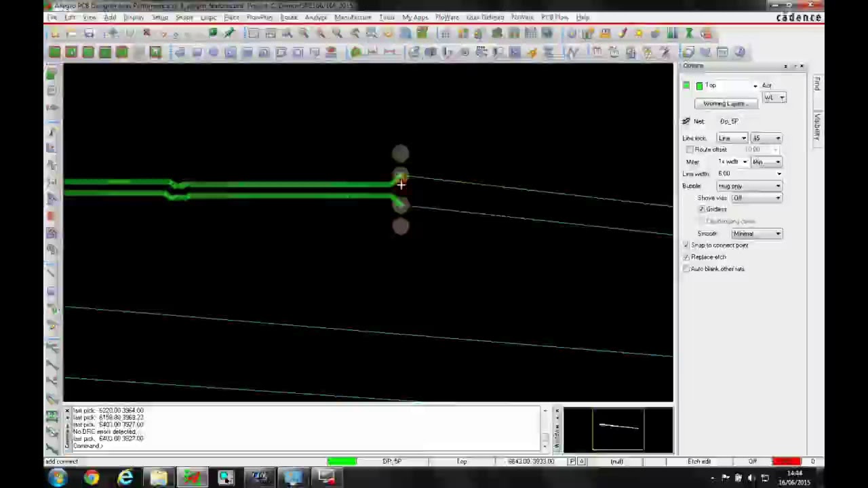Click the round help icon ending second toolbar
The image size is (868, 488).
click(x=739, y=52)
